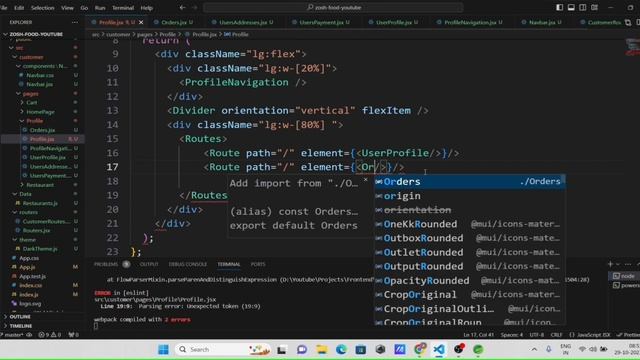Switch to the DEBUG CONSOLE panel tab
The width and height of the screenshot is (640, 360).
pyautogui.click(x=188, y=264)
